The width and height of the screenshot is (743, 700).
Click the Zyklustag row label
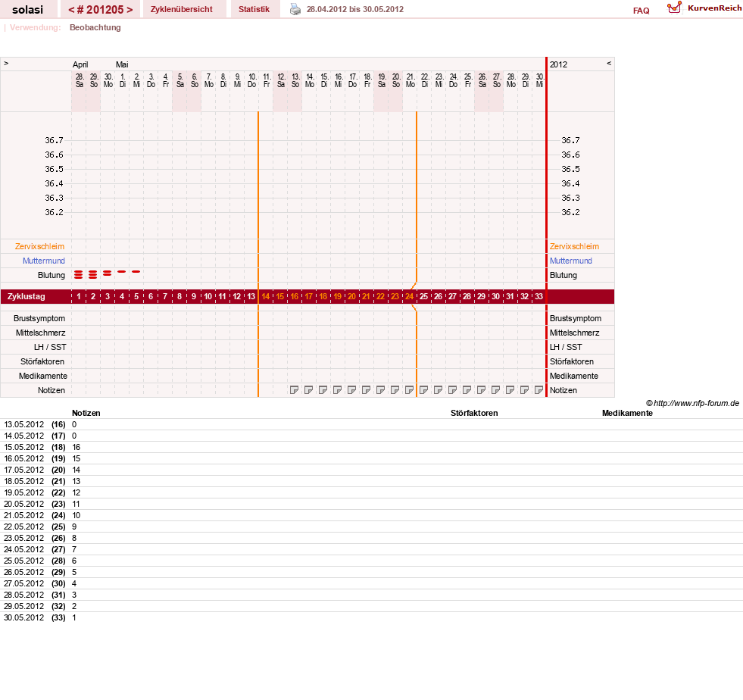(x=26, y=297)
